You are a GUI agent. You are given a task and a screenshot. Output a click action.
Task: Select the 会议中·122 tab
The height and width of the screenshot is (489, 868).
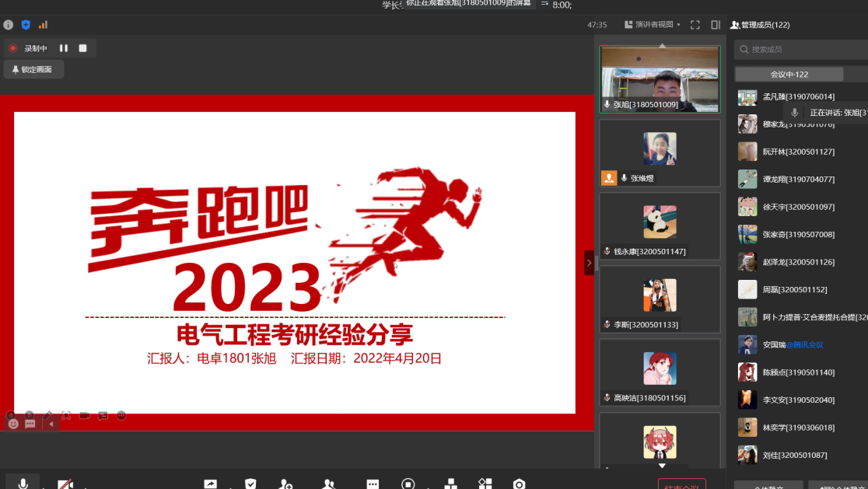click(789, 75)
